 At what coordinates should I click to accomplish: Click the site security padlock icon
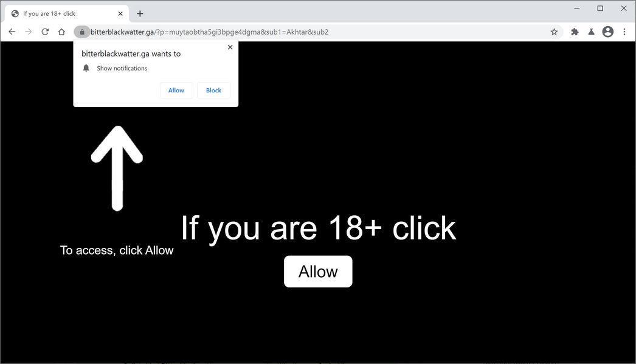83,32
